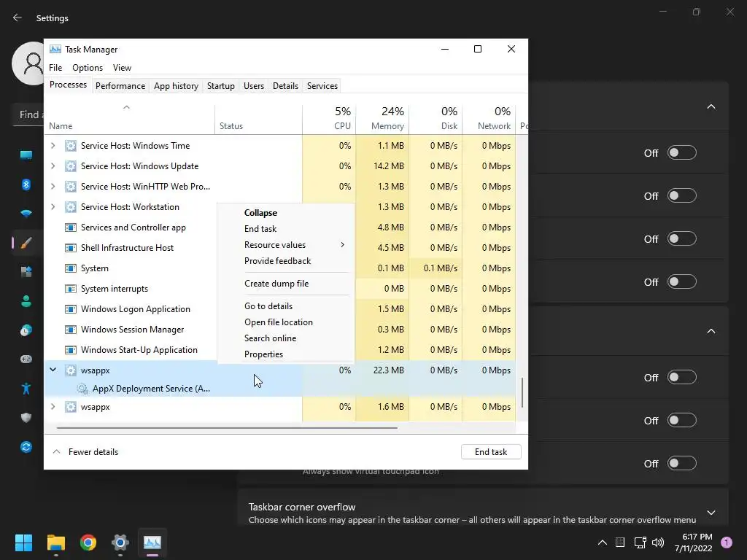Viewport: 747px width, 560px height.
Task: Expand the Taskbar corner overflow section
Action: (x=711, y=513)
